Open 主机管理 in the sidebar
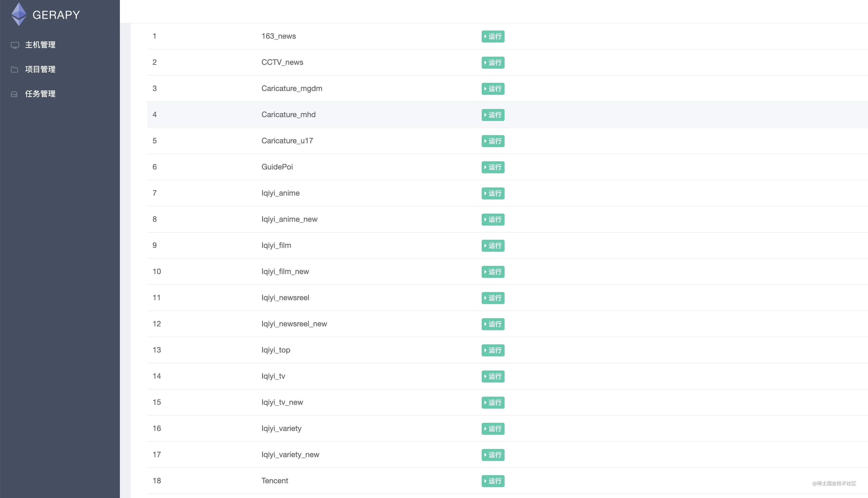 coord(40,45)
